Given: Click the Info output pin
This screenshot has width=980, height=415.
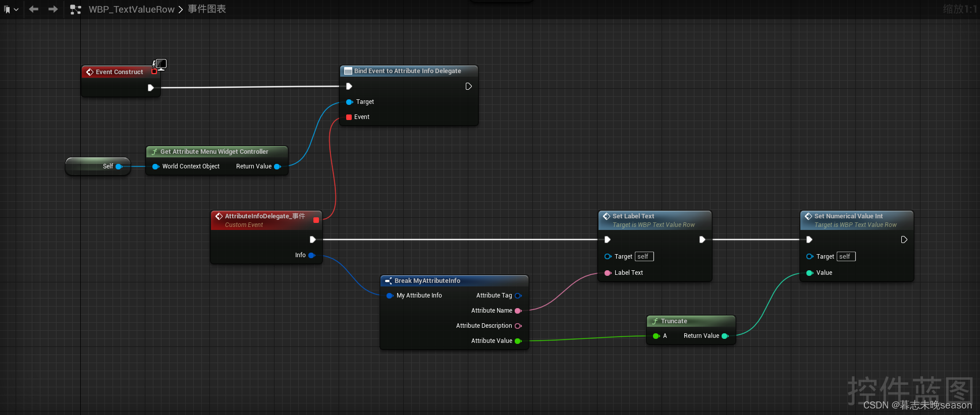Looking at the screenshot, I should pos(311,255).
